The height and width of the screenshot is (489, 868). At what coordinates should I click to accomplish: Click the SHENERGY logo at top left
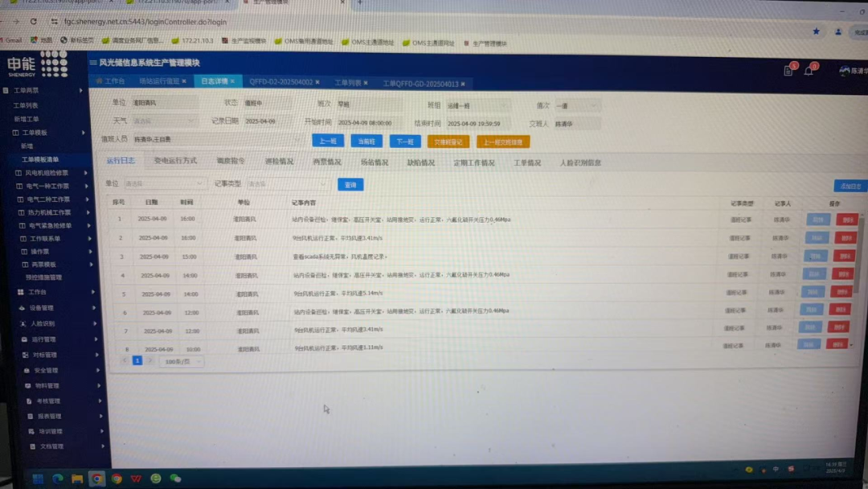coord(36,63)
